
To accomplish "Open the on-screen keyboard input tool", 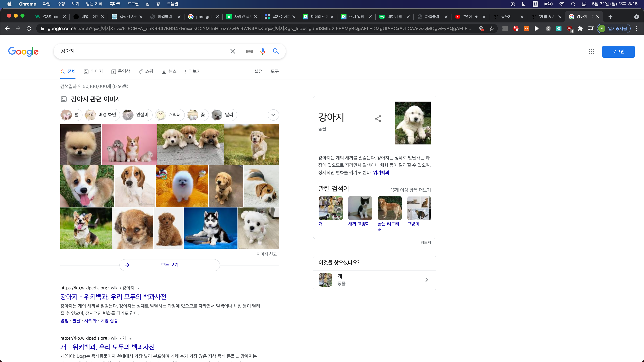I will [x=249, y=51].
